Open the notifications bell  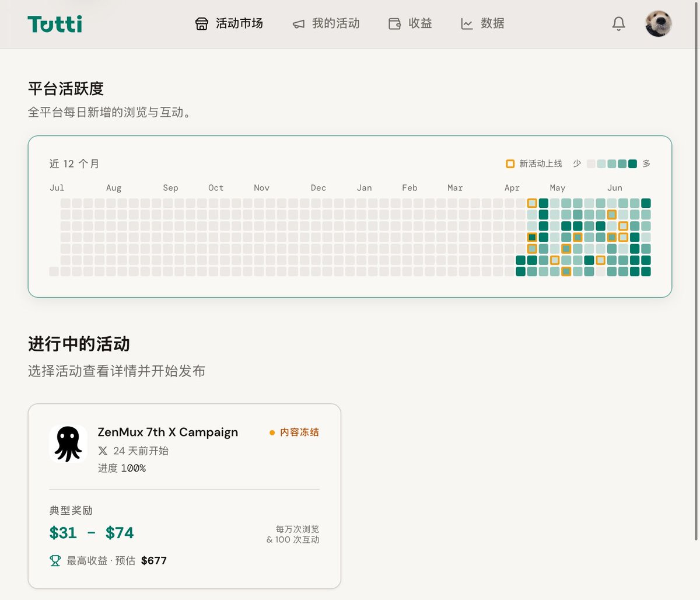coord(619,24)
